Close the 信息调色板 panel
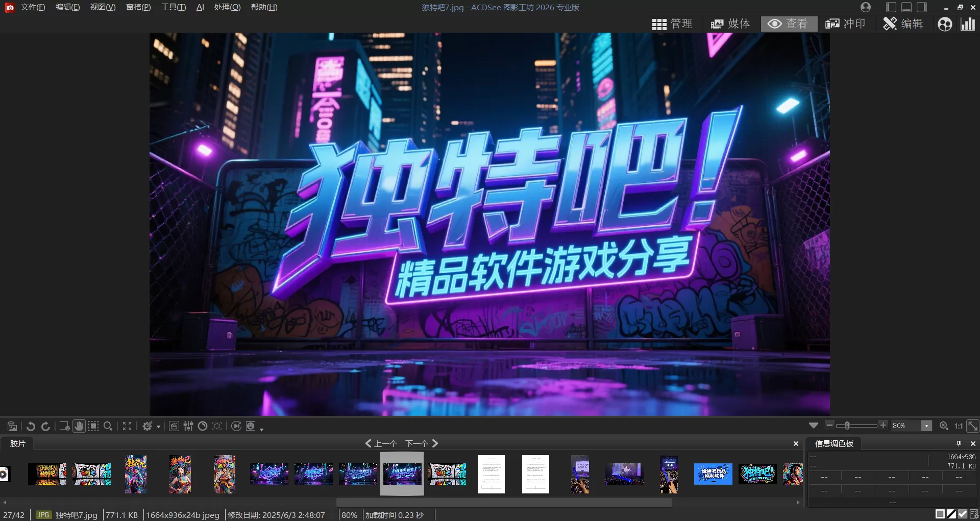This screenshot has width=980, height=521. [973, 443]
